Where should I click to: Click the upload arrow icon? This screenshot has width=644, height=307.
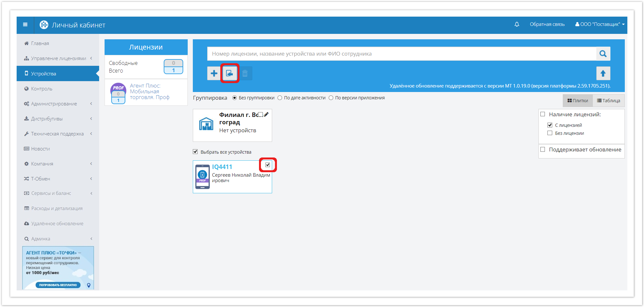tap(603, 73)
